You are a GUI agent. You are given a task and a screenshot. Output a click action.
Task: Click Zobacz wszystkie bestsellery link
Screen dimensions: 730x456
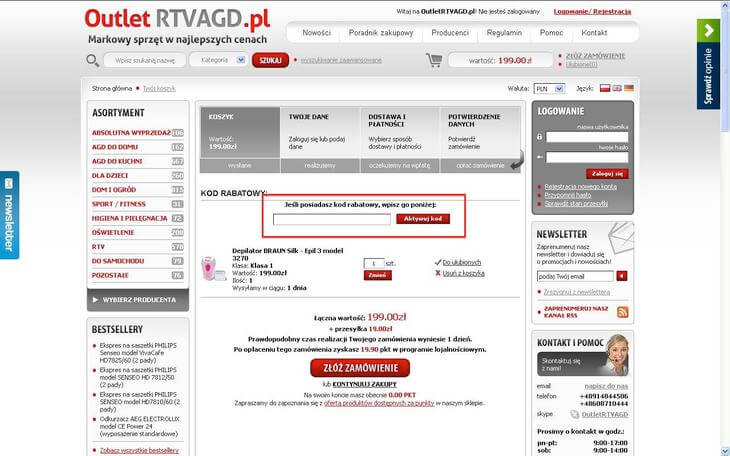[139, 450]
